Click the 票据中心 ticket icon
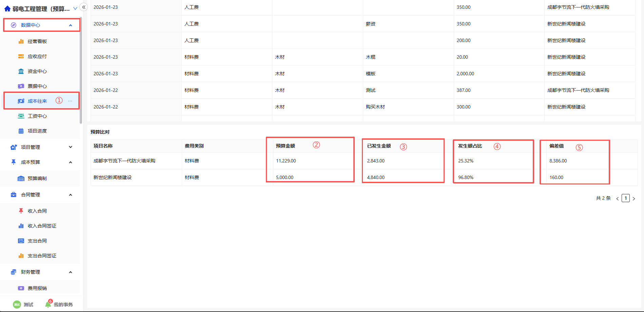The image size is (644, 312). point(21,86)
